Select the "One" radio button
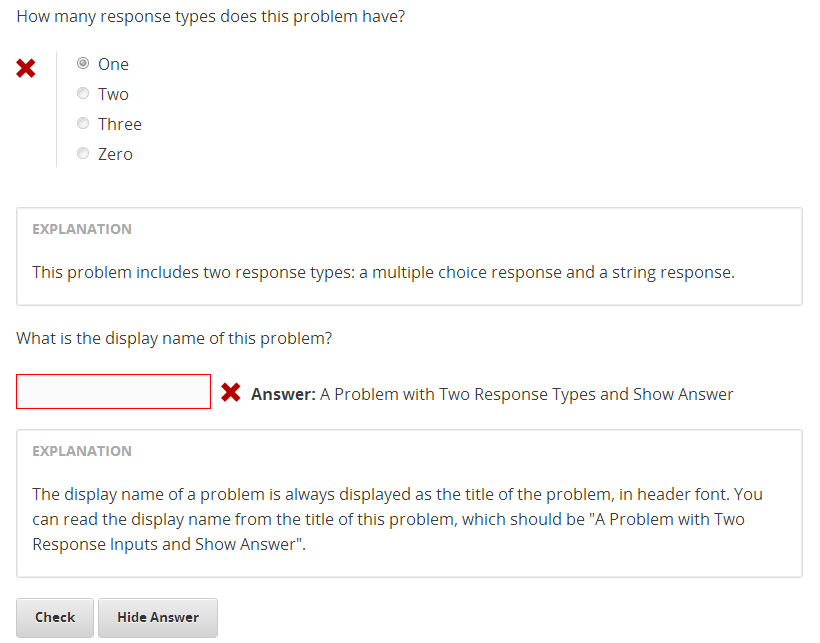 [83, 64]
